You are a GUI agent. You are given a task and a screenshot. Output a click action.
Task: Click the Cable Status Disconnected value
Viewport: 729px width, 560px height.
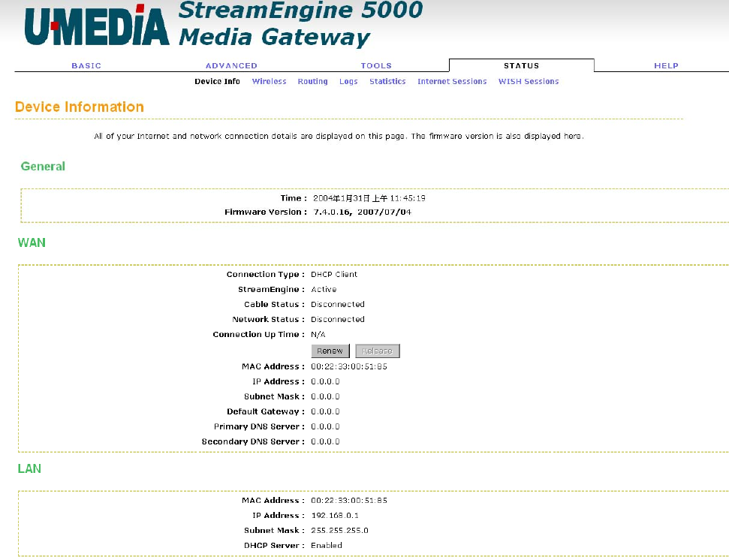(338, 305)
